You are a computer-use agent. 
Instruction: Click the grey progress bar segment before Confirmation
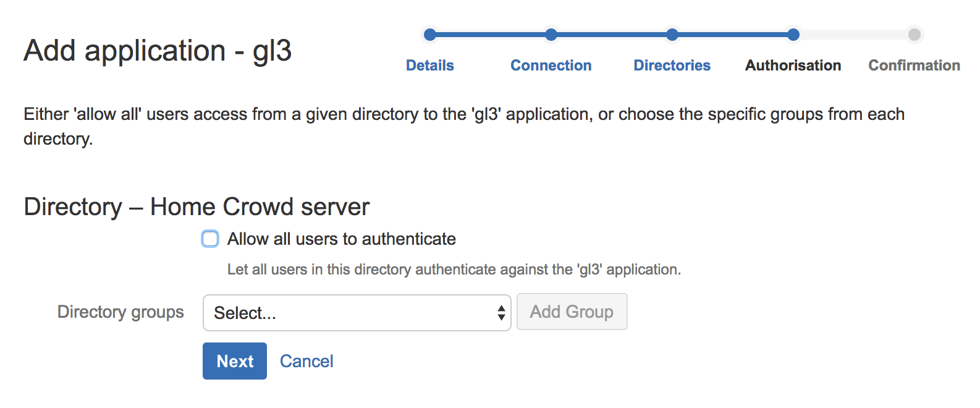pos(854,35)
